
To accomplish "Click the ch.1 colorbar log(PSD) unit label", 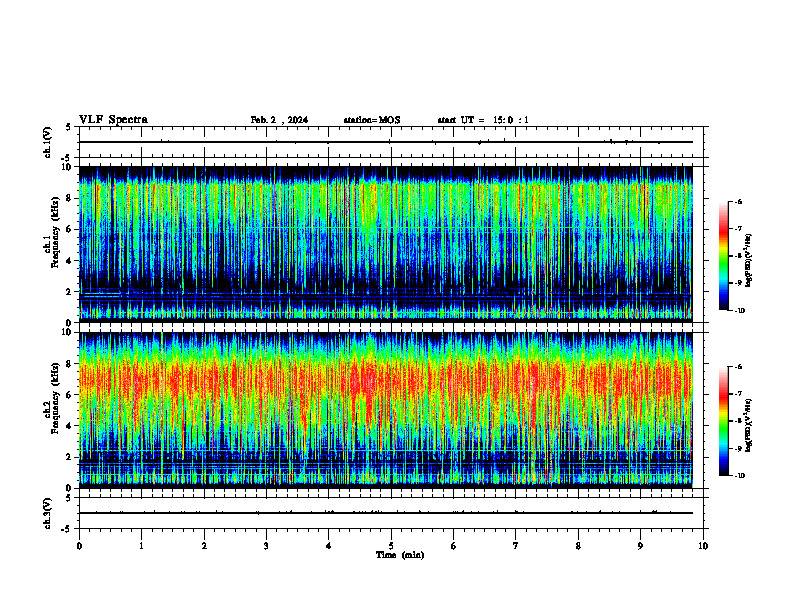I will [x=749, y=261].
